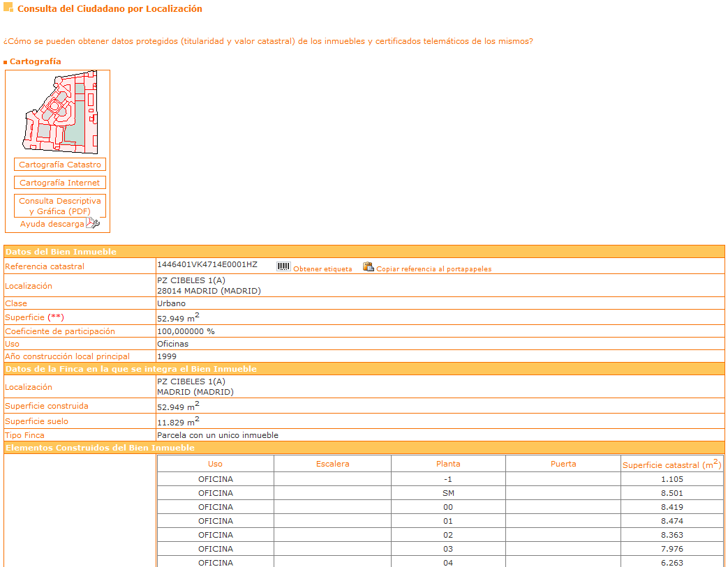Click Copiar referencia al portapapeles
This screenshot has width=728, height=567.
433,269
